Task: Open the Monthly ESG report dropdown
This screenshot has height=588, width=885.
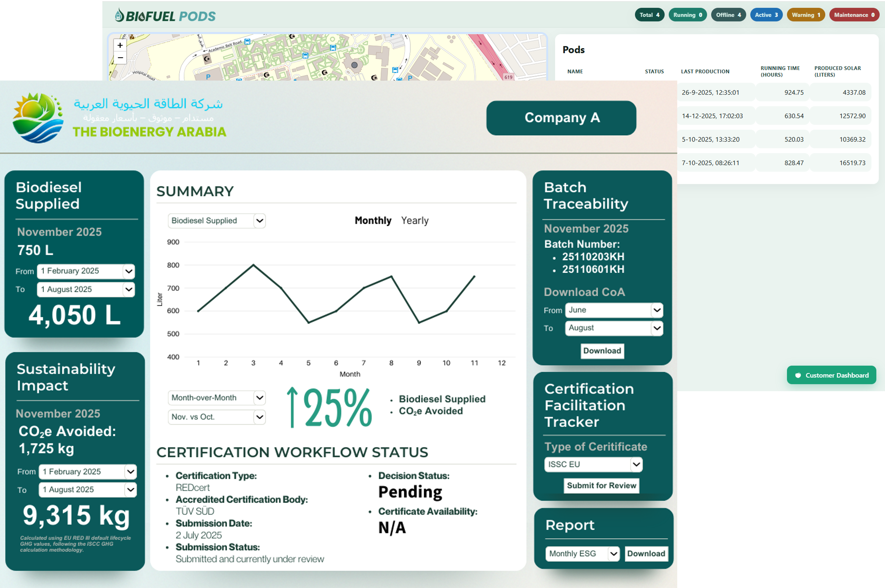Action: (582, 553)
